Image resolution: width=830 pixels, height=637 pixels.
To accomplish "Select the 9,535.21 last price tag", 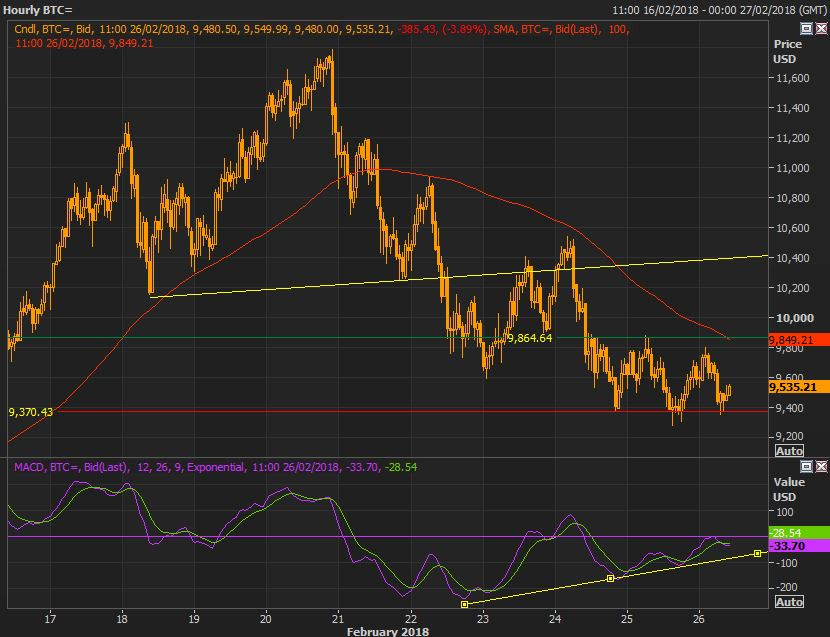I will (x=798, y=387).
